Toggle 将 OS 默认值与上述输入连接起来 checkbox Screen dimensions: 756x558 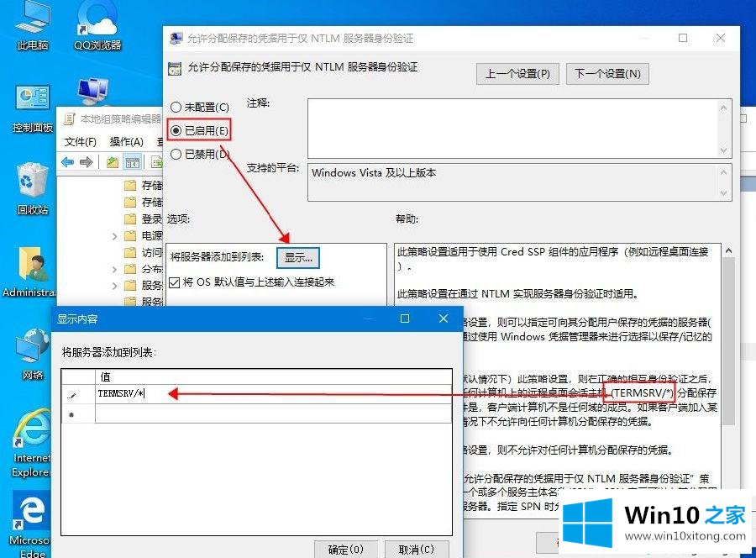pos(175,282)
